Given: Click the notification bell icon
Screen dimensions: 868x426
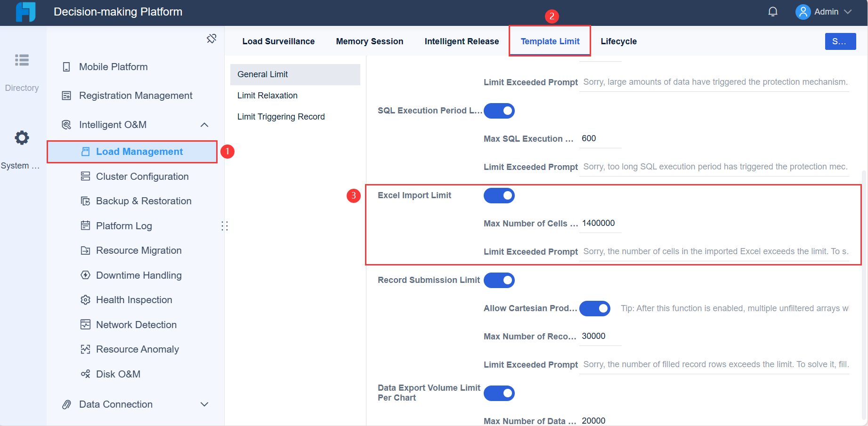Looking at the screenshot, I should pos(772,12).
